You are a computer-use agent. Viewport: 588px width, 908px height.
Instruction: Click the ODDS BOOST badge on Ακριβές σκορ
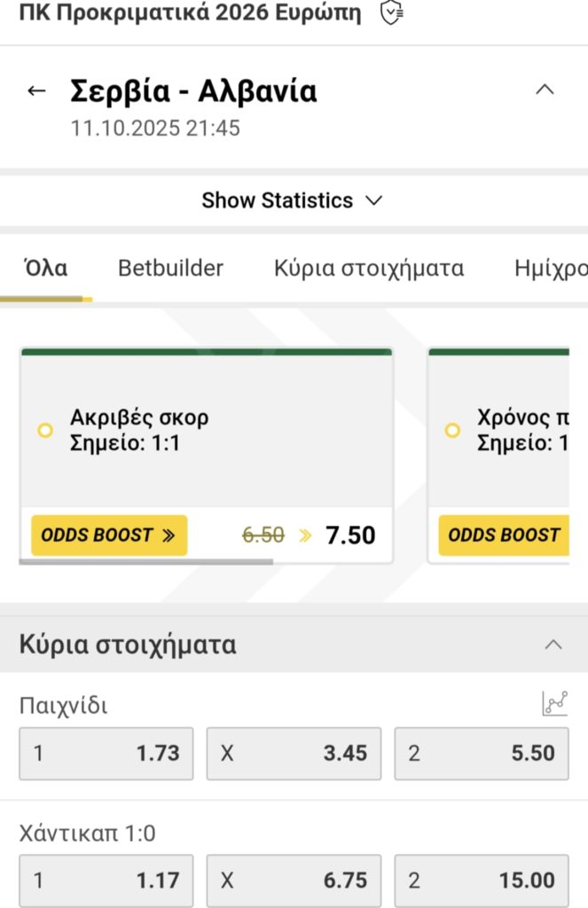[x=109, y=535]
